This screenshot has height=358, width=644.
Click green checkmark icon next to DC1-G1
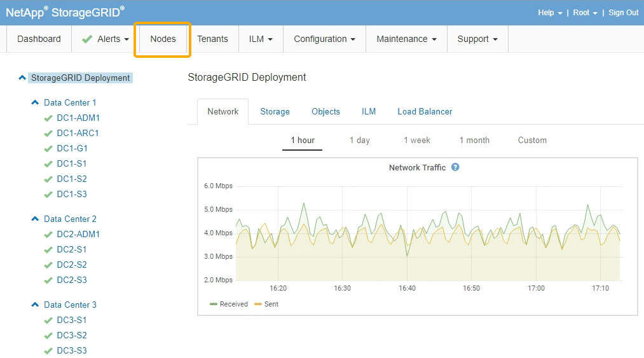48,149
